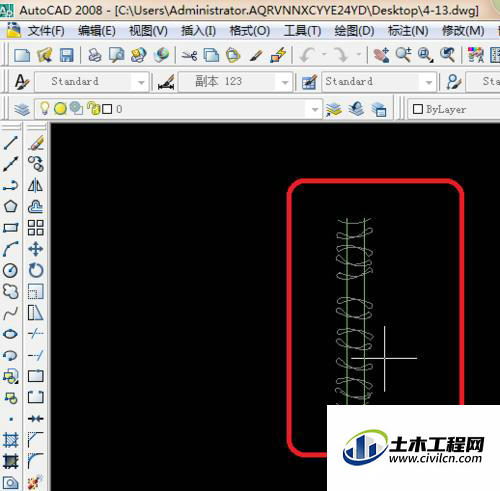Click the Pan realtime hand button
Screen dimensions: 500x491
381,55
